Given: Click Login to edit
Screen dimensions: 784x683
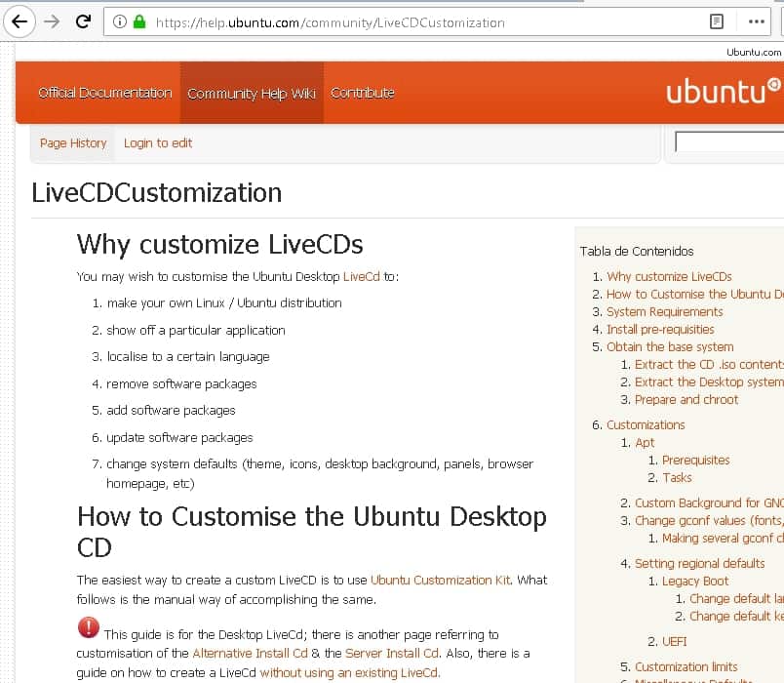Looking at the screenshot, I should pos(158,143).
